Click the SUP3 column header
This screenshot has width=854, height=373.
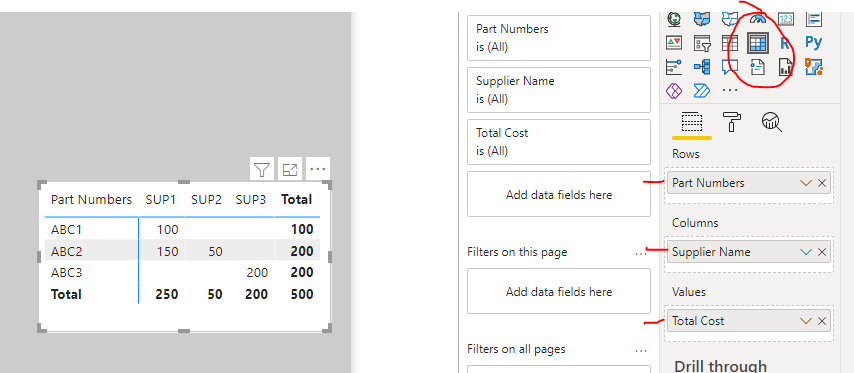click(x=251, y=200)
